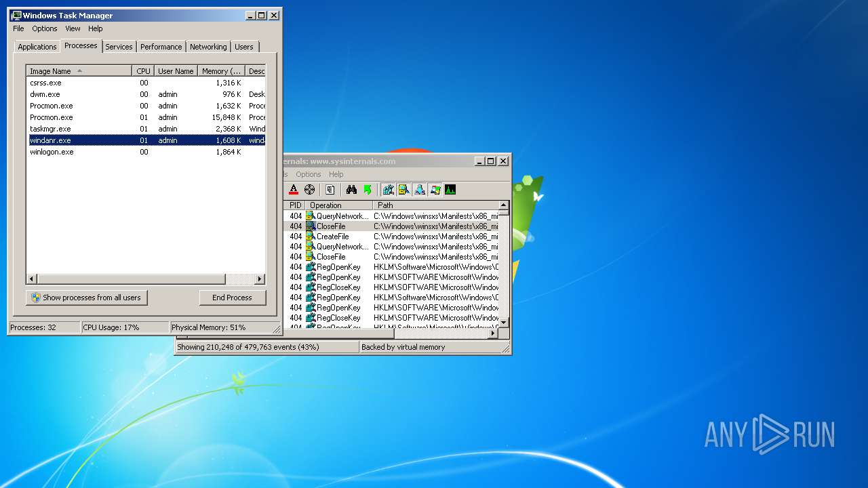The height and width of the screenshot is (488, 868).
Task: Click Show processes from all users
Action: click(x=86, y=298)
